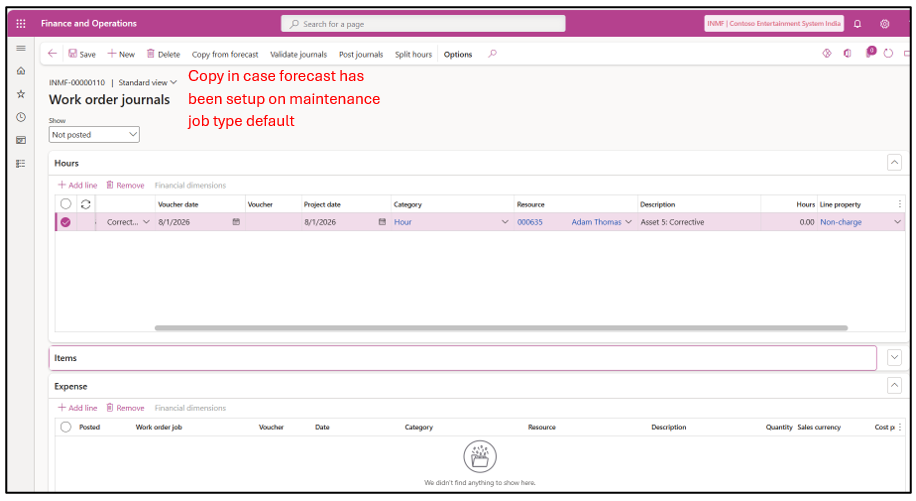Click the Search for a page box
The image size is (916, 501).
click(x=423, y=24)
